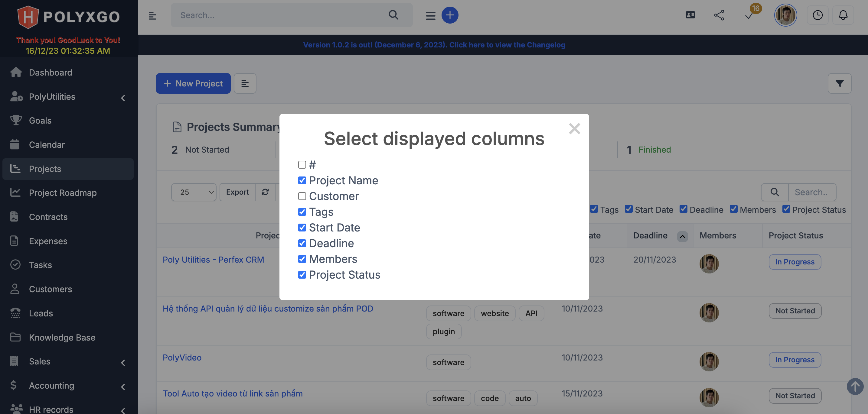The height and width of the screenshot is (414, 868).
Task: Click the table reload icon
Action: (265, 192)
